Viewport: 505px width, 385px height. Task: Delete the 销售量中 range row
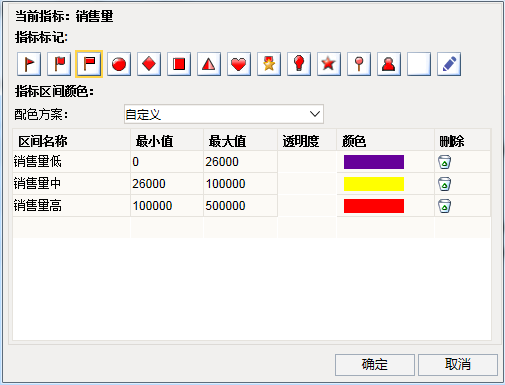(444, 184)
